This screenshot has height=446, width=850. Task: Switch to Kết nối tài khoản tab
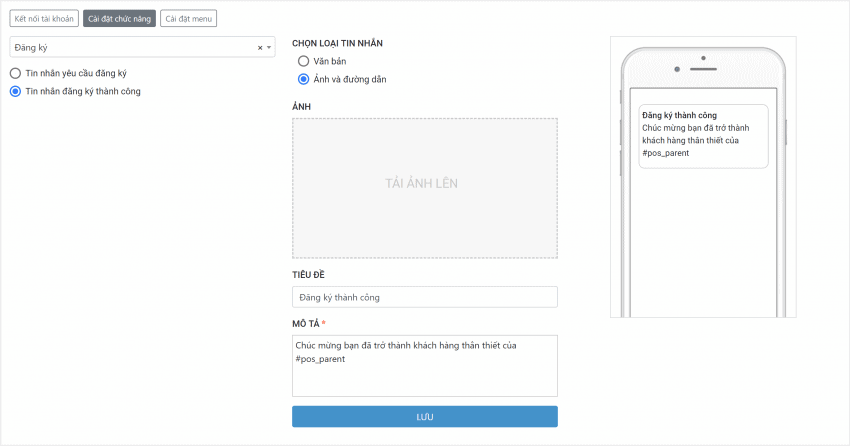[44, 18]
